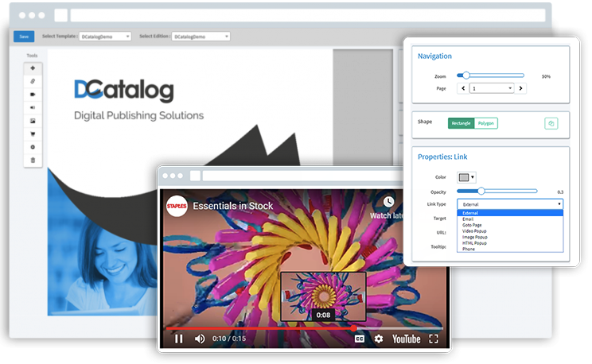
Task: Select the settings gear tool icon
Action: click(33, 147)
